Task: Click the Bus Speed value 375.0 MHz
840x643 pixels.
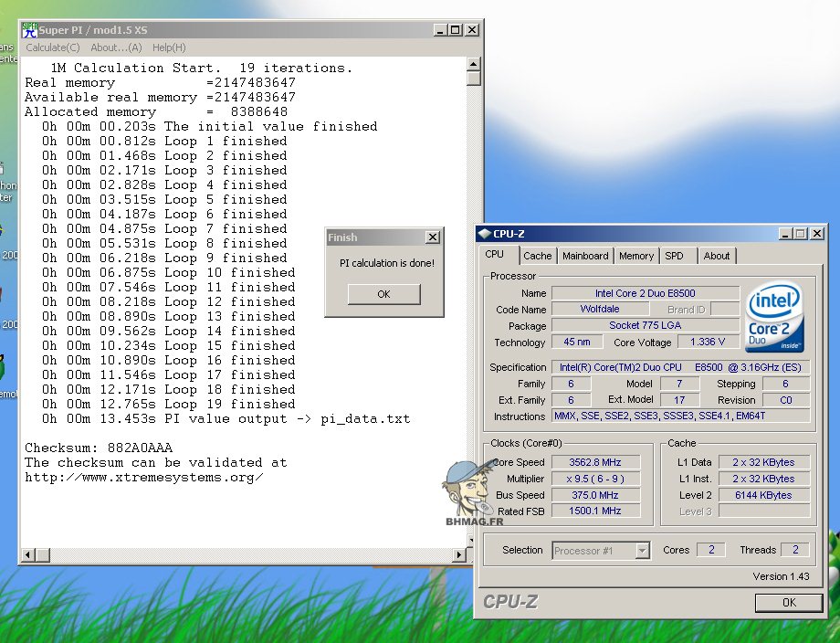Action: coord(595,495)
